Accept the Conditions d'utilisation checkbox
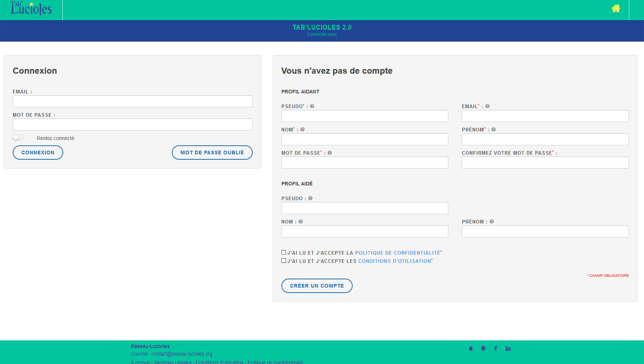 (284, 261)
